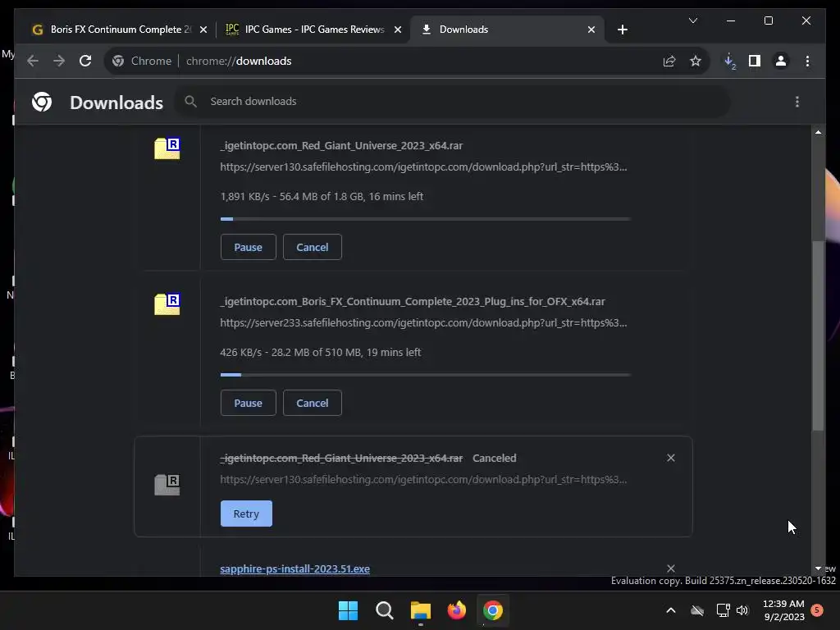This screenshot has width=840, height=630.
Task: Close the Downloads tab
Action: tap(591, 30)
